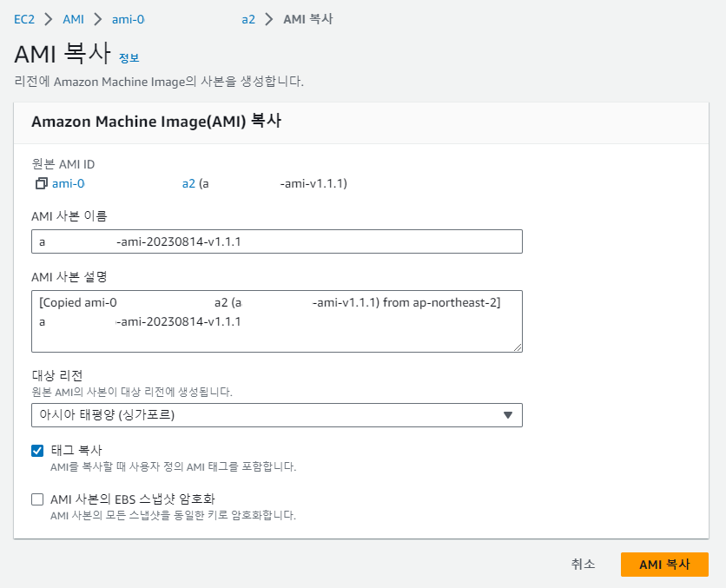Open the EC2 breadcrumb link
The image size is (726, 588).
click(x=24, y=19)
